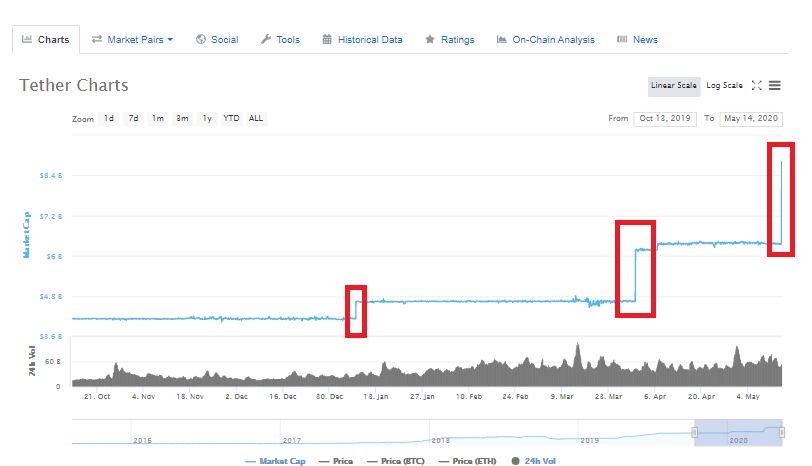Screen dimensions: 812x466
Task: Click the newspaper icon beside News
Action: point(622,39)
